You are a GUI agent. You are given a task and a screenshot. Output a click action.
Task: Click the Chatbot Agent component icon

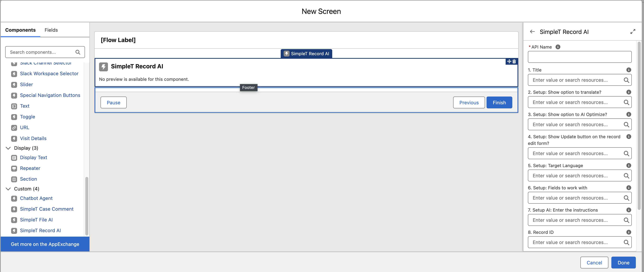click(14, 198)
